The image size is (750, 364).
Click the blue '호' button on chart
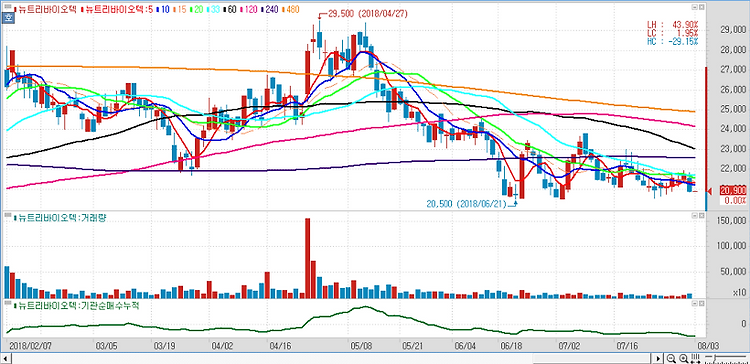(8, 18)
